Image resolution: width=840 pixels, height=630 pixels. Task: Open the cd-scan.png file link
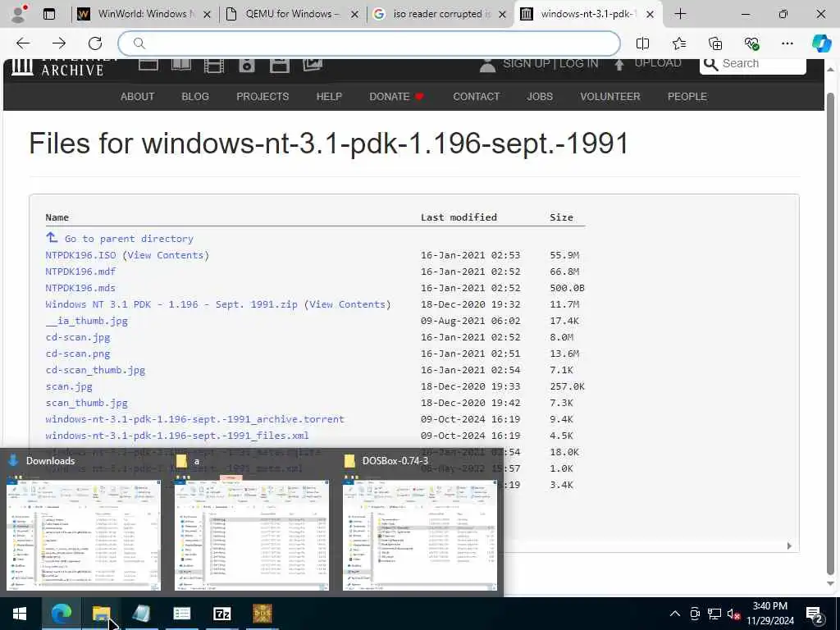(78, 354)
